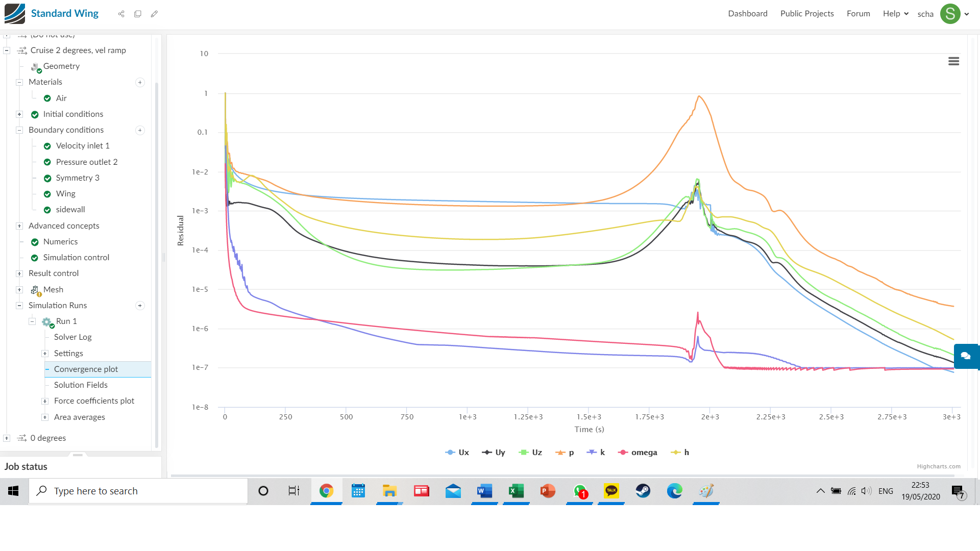Screen dimensions: 980x551
Task: Open the Solver Log entry
Action: (x=72, y=337)
